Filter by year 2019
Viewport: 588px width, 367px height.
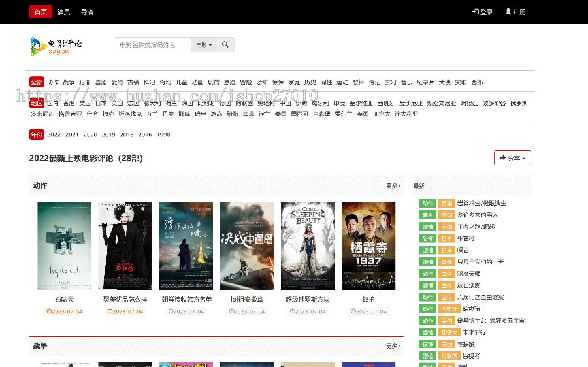pos(108,135)
